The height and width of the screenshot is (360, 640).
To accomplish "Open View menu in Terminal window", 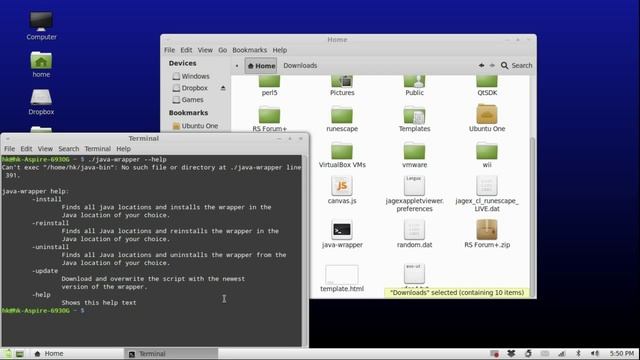I will pyautogui.click(x=45, y=149).
